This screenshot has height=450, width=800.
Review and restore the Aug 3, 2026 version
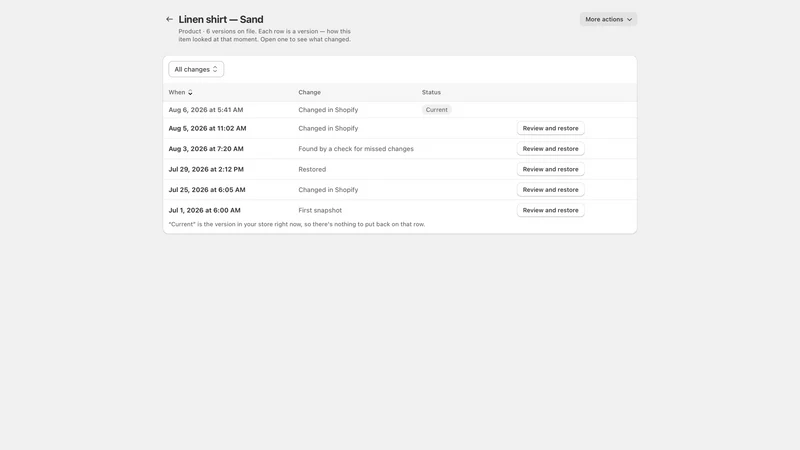pos(551,148)
